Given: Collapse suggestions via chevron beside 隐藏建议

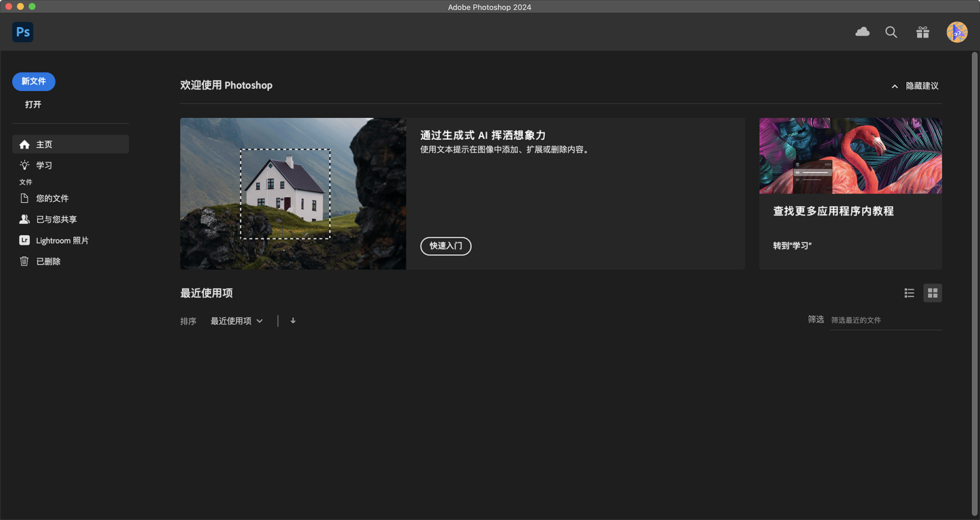Looking at the screenshot, I should point(895,86).
